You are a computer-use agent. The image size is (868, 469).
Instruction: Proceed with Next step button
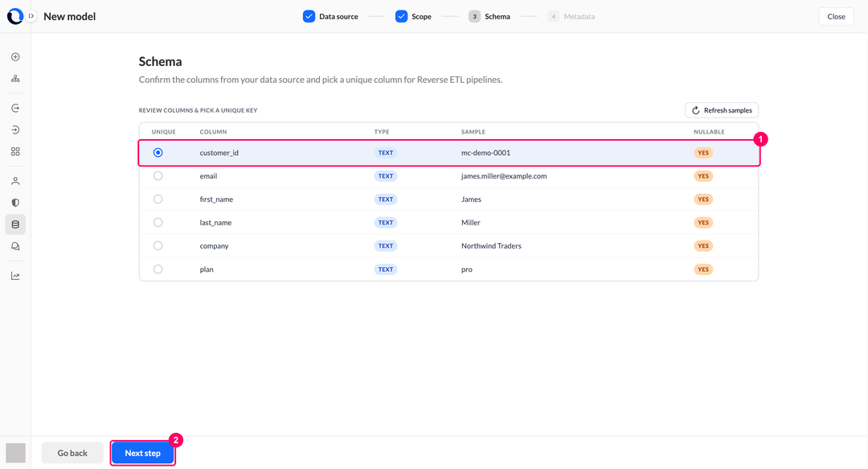143,453
